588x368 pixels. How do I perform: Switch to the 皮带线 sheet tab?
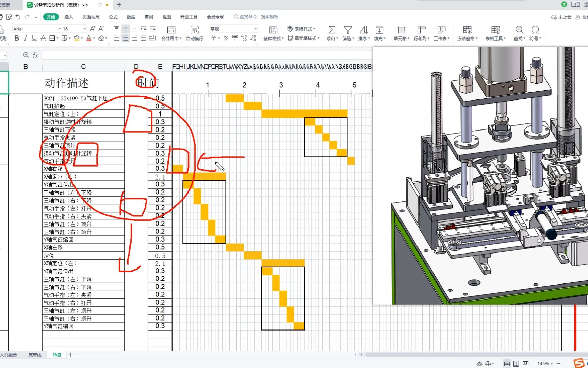tap(35, 355)
